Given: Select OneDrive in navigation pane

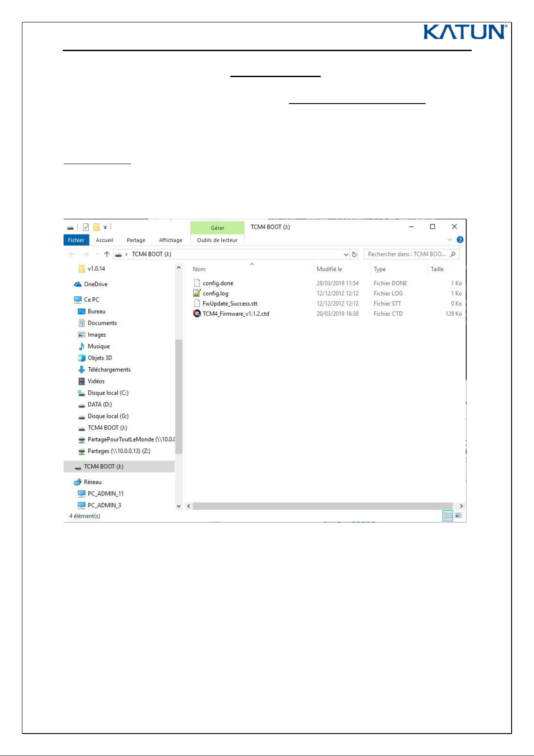Looking at the screenshot, I should pos(95,284).
